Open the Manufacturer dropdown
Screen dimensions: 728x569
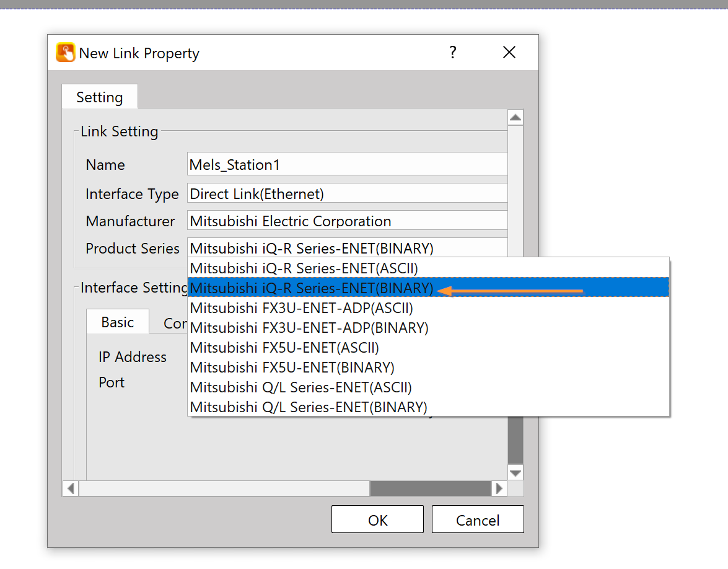pyautogui.click(x=347, y=221)
